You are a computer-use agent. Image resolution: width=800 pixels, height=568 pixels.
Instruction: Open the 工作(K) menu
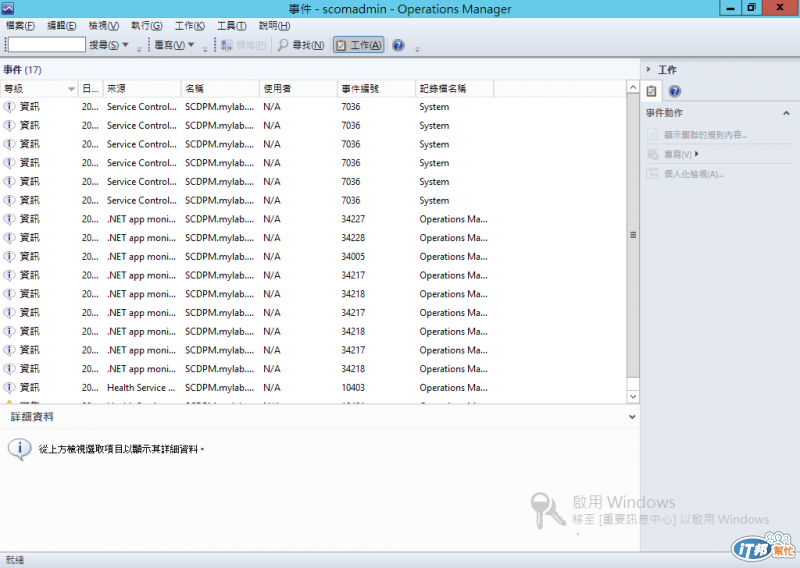coord(190,26)
